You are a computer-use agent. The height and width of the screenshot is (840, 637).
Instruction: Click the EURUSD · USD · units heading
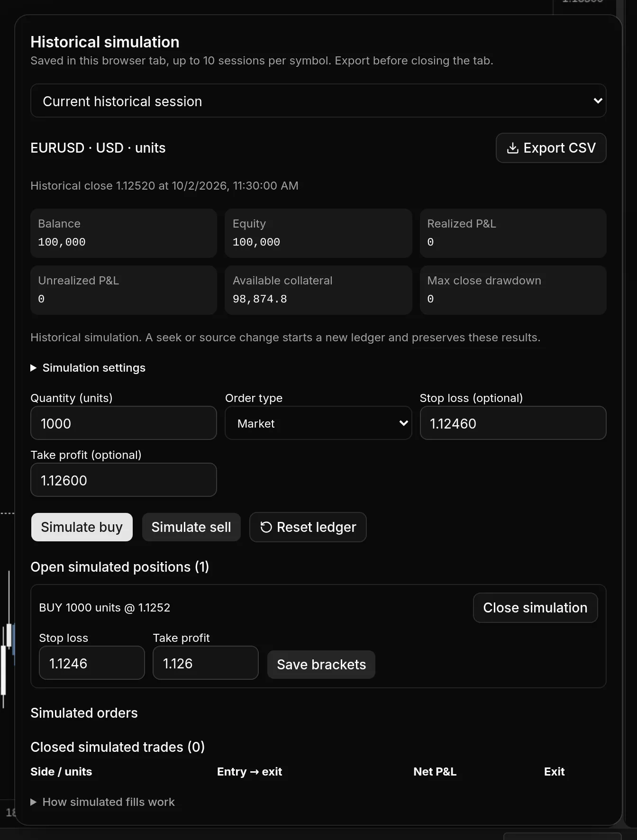pos(98,148)
